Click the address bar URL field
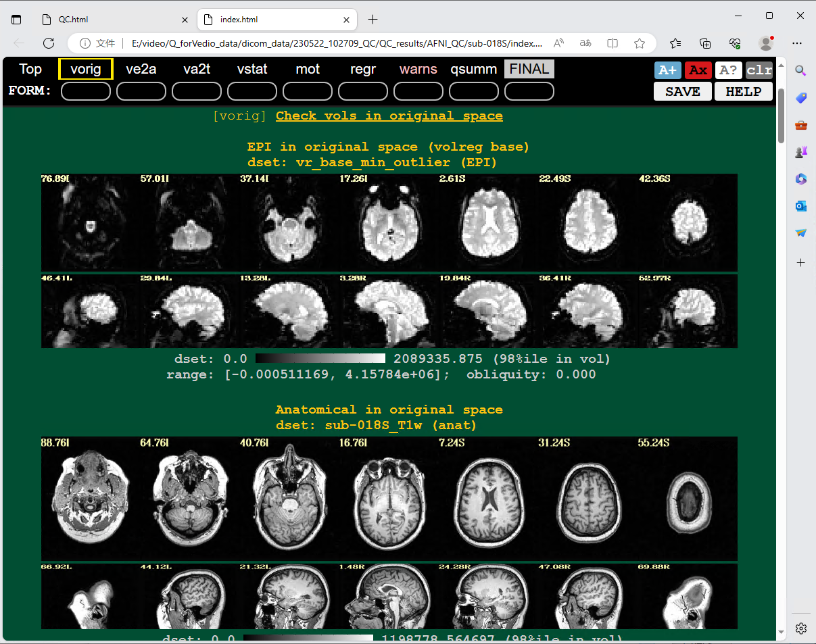The image size is (816, 644). tap(337, 43)
